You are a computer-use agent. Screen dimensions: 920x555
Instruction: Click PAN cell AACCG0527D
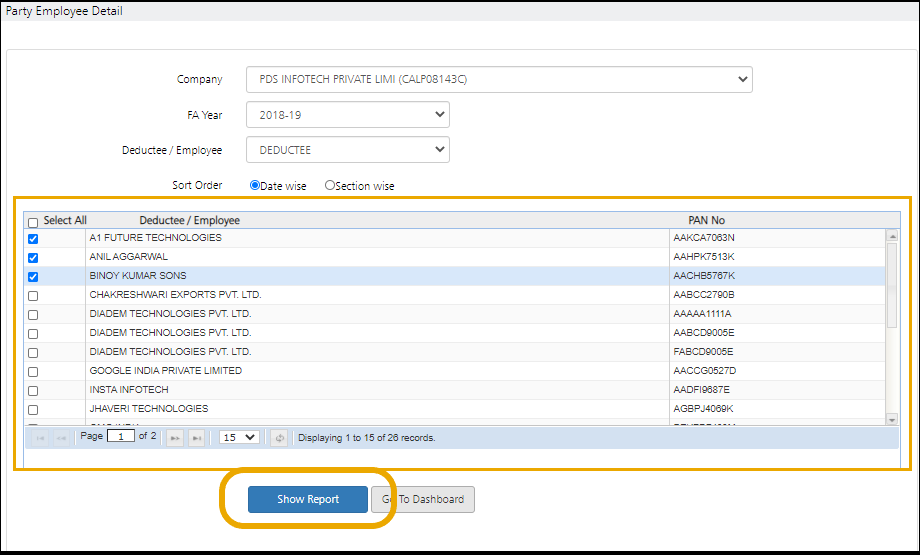777,371
